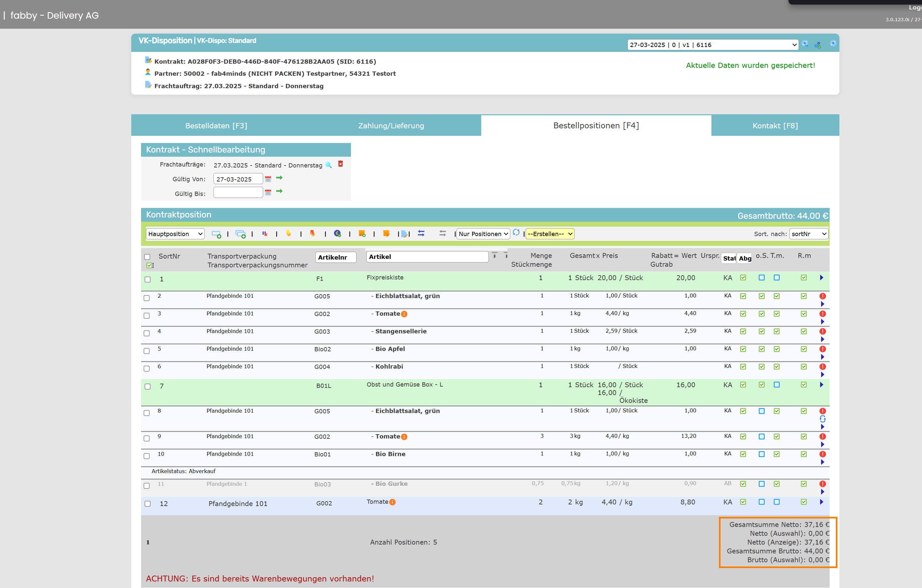Tick the checkbox for row 12 Tomate
The height and width of the screenshot is (588, 922).
148,504
